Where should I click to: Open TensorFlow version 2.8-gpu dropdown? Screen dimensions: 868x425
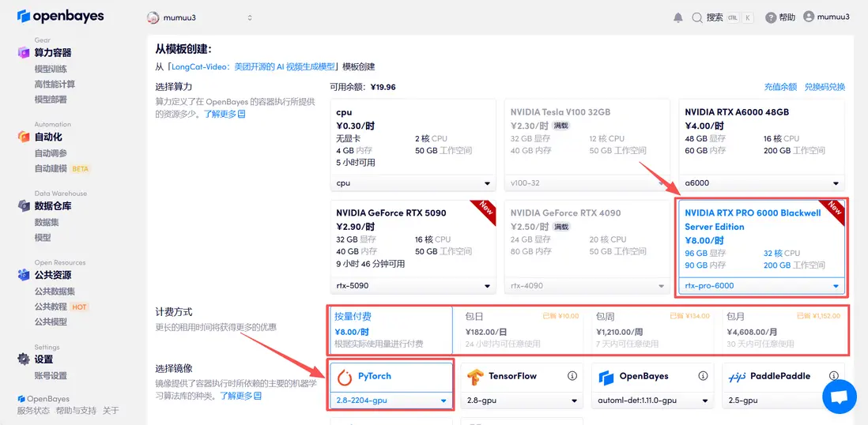(522, 401)
